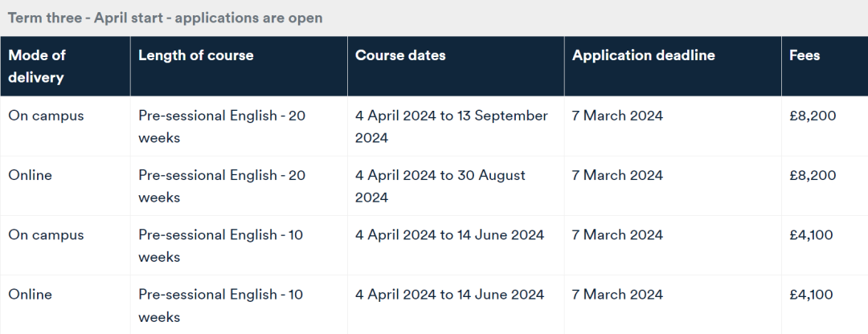868x334 pixels.
Task: Click the £4,100 fee in the last row
Action: pyautogui.click(x=811, y=295)
